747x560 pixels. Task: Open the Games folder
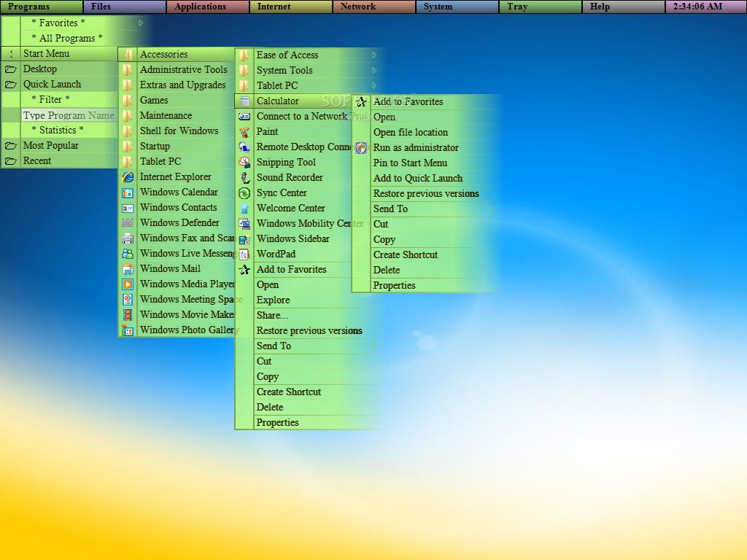pyautogui.click(x=177, y=101)
